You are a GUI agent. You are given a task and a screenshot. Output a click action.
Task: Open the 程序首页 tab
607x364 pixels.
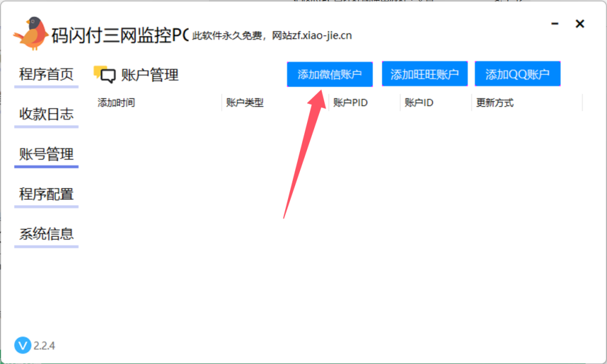[x=46, y=74]
